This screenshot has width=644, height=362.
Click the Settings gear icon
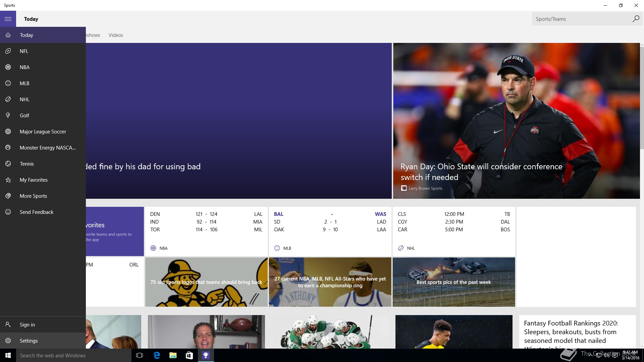pos(8,341)
